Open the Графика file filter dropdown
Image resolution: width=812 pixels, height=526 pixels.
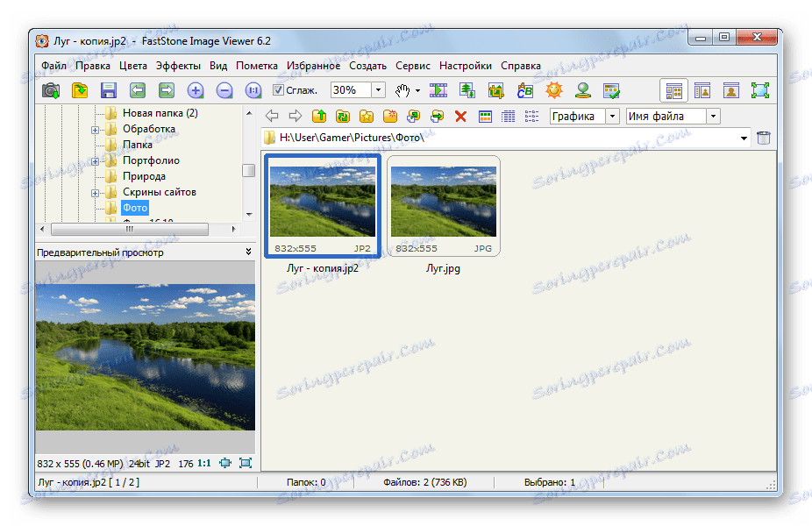tap(613, 117)
